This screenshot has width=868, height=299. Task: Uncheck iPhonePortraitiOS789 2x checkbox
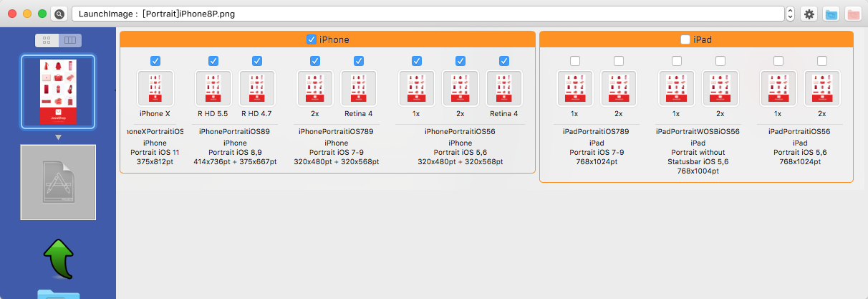point(315,61)
